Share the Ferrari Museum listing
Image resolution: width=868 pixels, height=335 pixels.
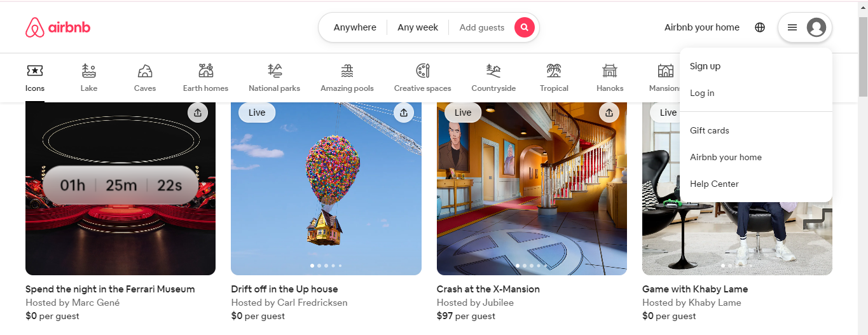pyautogui.click(x=198, y=113)
